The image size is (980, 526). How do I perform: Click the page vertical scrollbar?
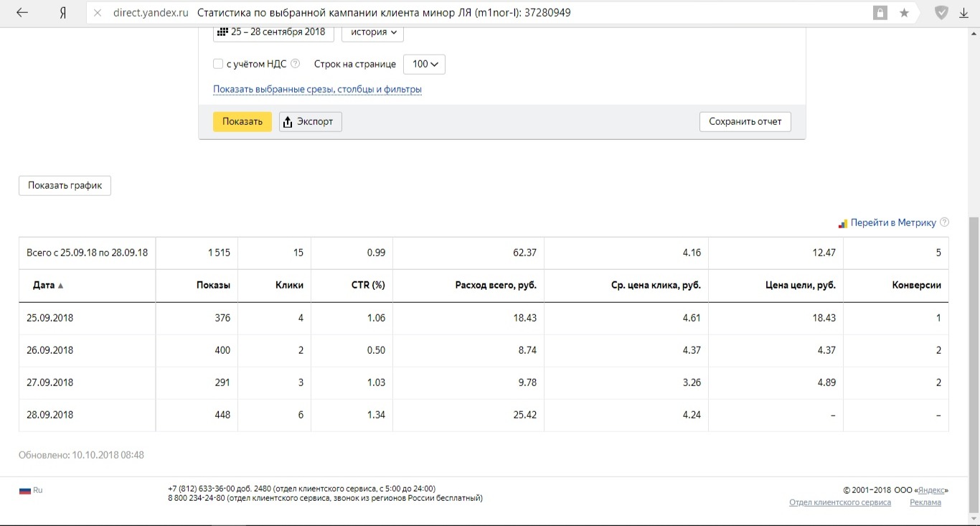click(974, 359)
